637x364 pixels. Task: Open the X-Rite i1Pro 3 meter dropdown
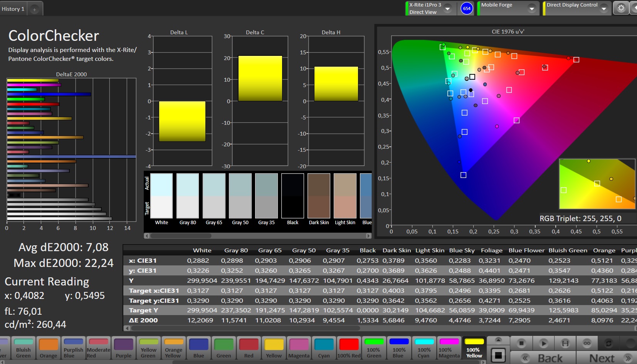pyautogui.click(x=448, y=8)
